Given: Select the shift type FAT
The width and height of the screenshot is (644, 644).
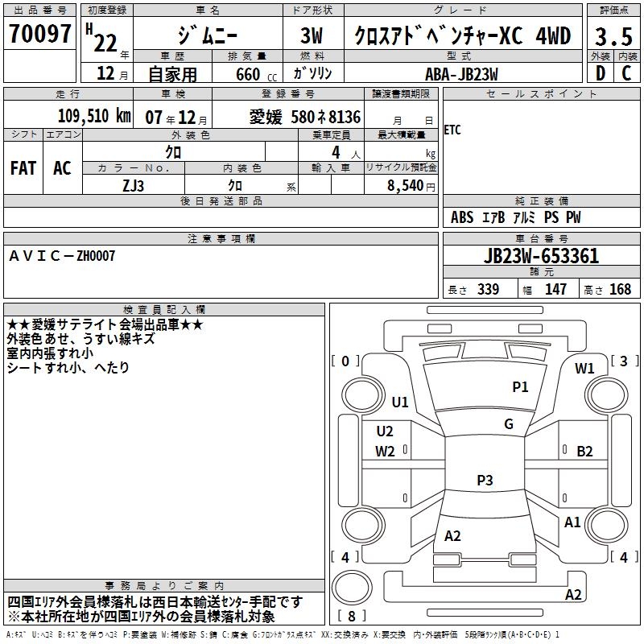Looking at the screenshot, I should (23, 168).
